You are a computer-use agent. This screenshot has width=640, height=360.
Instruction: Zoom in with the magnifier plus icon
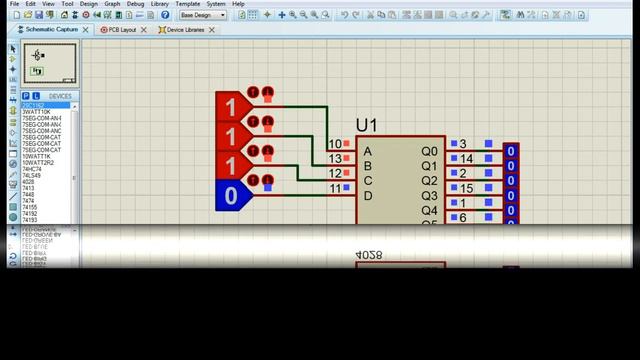(293, 15)
